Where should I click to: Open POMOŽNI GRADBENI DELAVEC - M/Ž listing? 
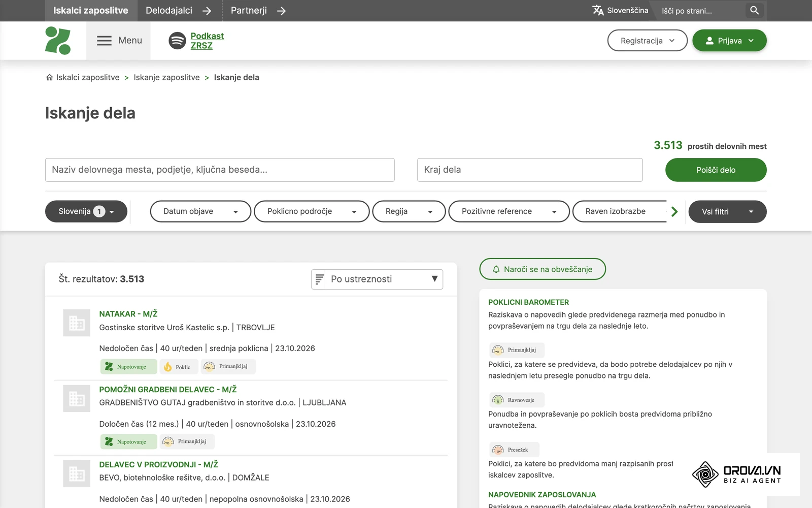(x=168, y=390)
